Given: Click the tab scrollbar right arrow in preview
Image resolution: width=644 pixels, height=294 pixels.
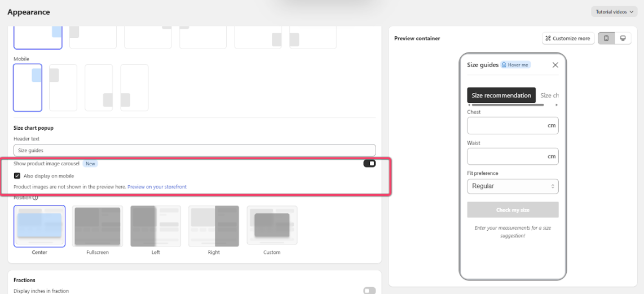Looking at the screenshot, I should [557, 105].
